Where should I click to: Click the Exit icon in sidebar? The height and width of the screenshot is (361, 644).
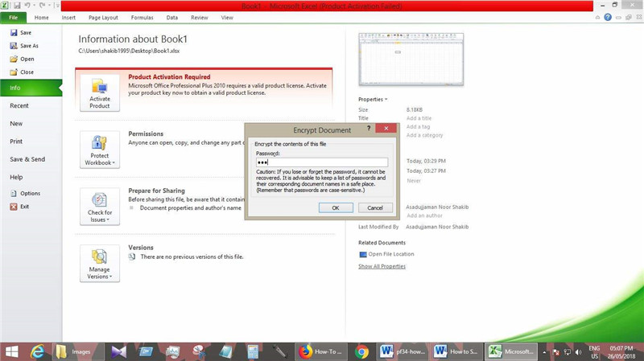pyautogui.click(x=13, y=207)
